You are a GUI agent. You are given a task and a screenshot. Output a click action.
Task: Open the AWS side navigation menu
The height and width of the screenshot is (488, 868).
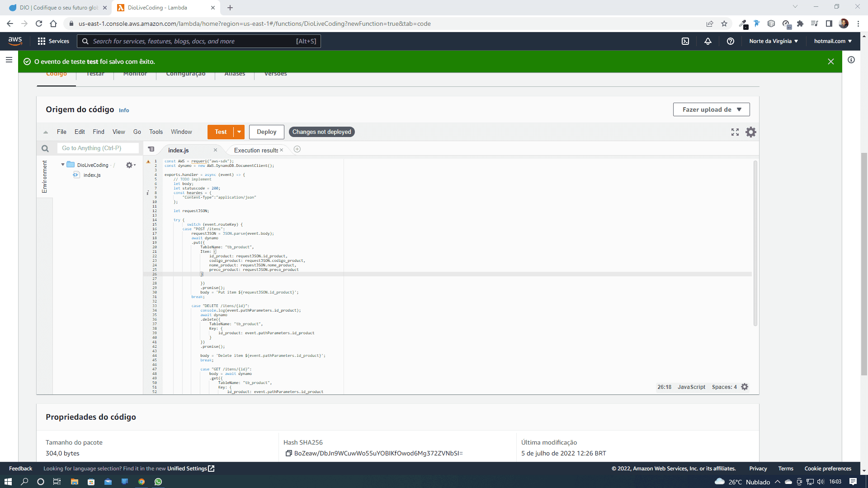[x=9, y=60]
